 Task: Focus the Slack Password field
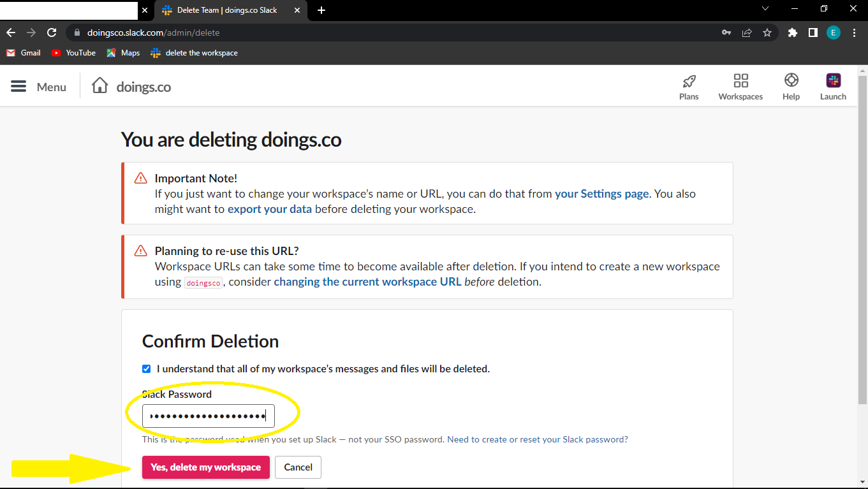point(209,416)
